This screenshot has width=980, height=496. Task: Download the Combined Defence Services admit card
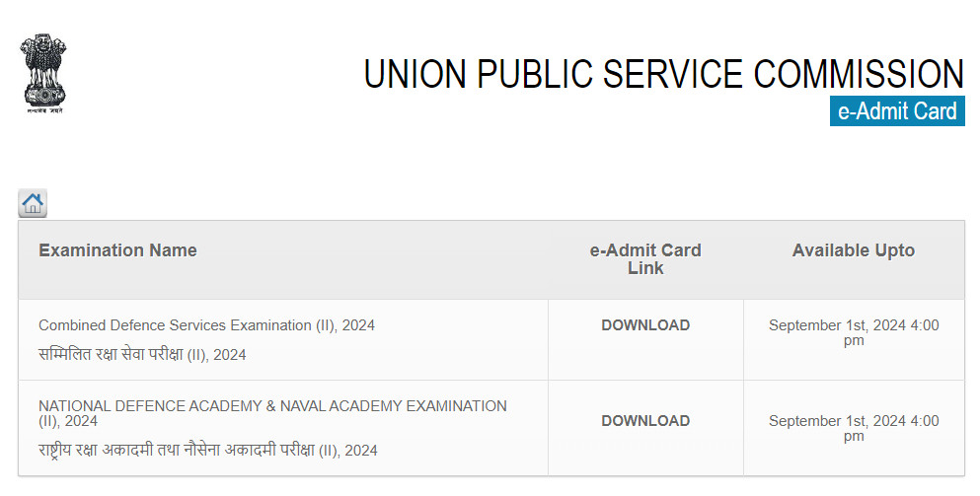click(x=645, y=325)
